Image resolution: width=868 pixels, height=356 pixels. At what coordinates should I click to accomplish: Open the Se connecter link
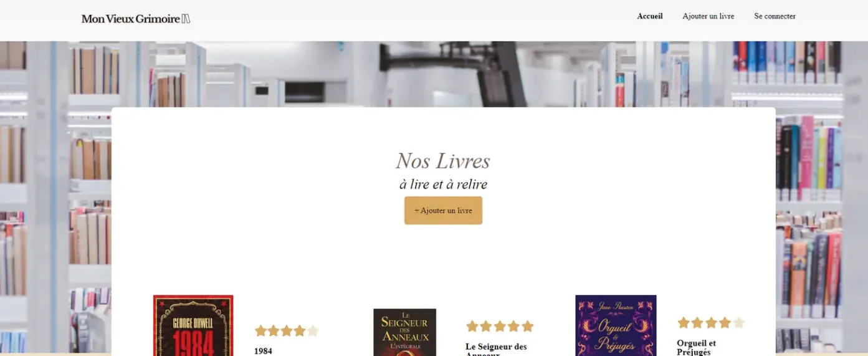pyautogui.click(x=775, y=16)
